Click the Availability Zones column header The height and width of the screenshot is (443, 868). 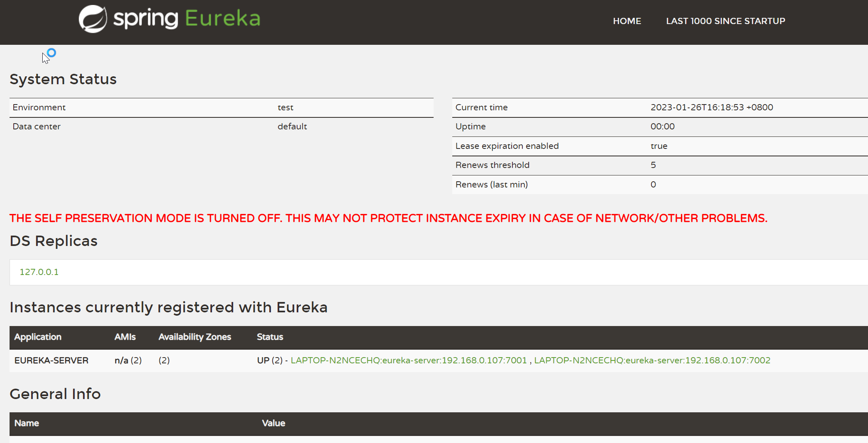tap(194, 337)
